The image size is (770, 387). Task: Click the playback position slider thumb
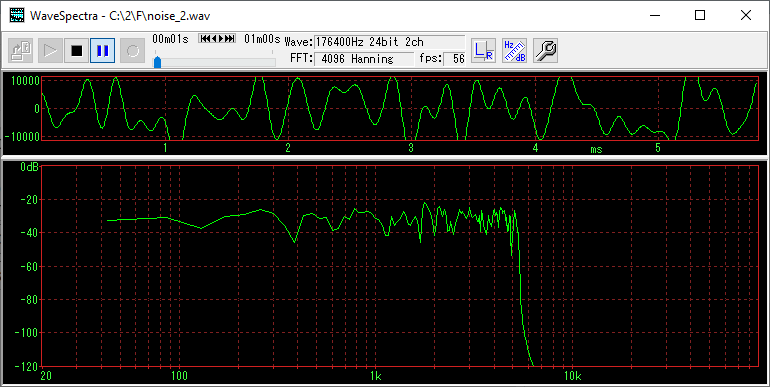coord(158,62)
